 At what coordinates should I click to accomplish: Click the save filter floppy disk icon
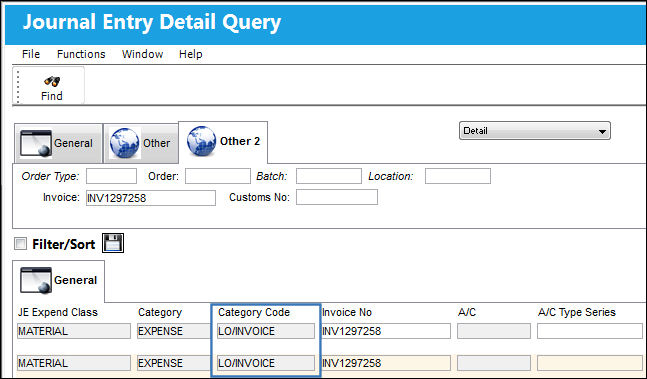point(113,243)
